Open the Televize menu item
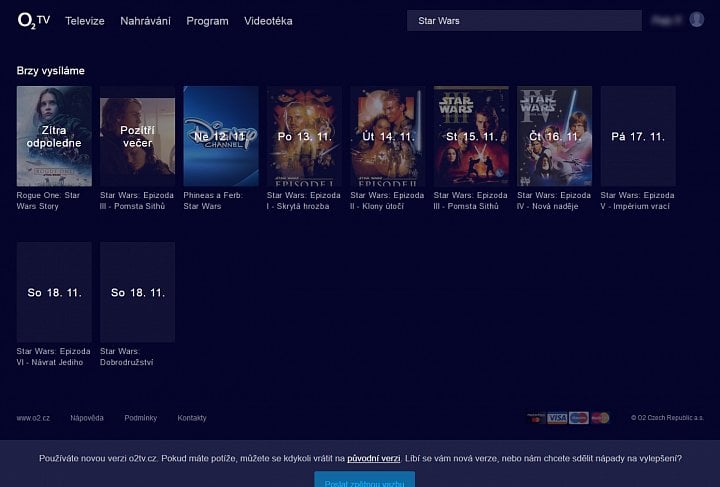This screenshot has height=487, width=720. click(85, 21)
